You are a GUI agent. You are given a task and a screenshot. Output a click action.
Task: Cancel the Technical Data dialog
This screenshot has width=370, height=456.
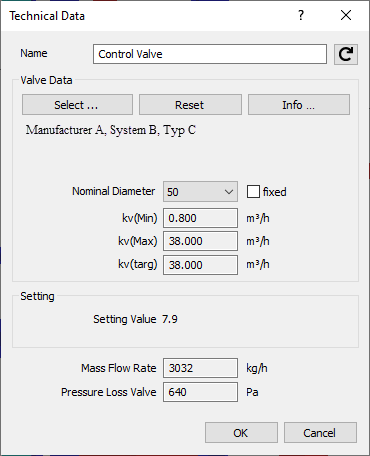320,433
